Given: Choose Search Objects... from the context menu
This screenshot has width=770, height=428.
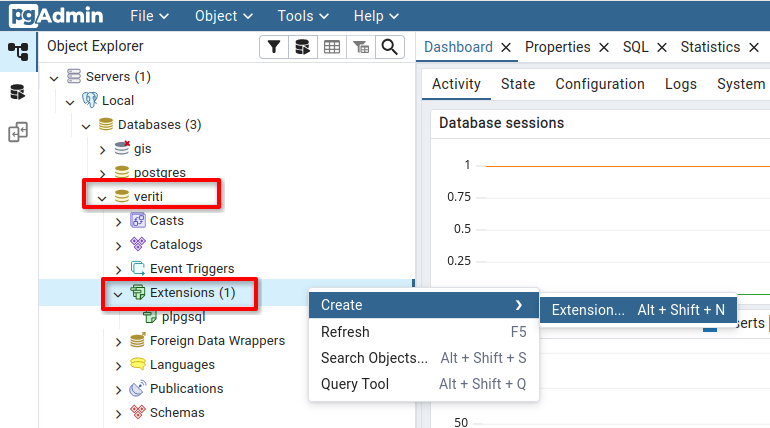Looking at the screenshot, I should coord(424,358).
